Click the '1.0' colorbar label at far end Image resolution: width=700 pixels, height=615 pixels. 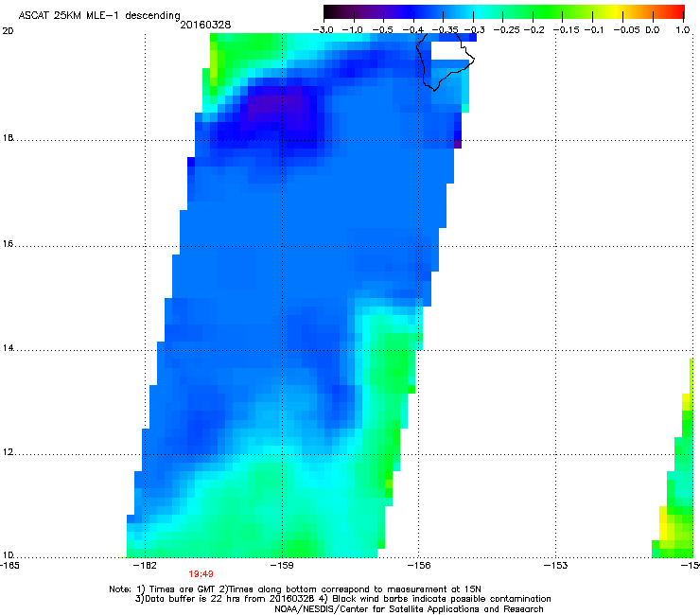pyautogui.click(x=683, y=30)
